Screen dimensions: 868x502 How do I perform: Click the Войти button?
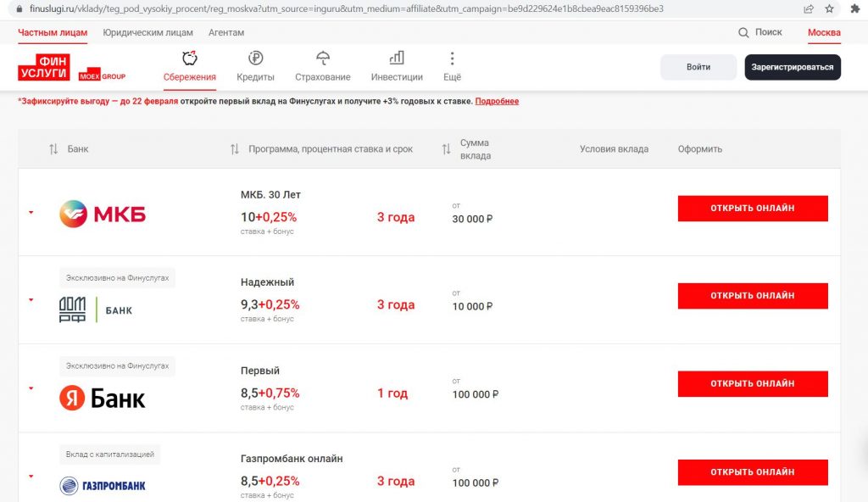click(x=698, y=67)
